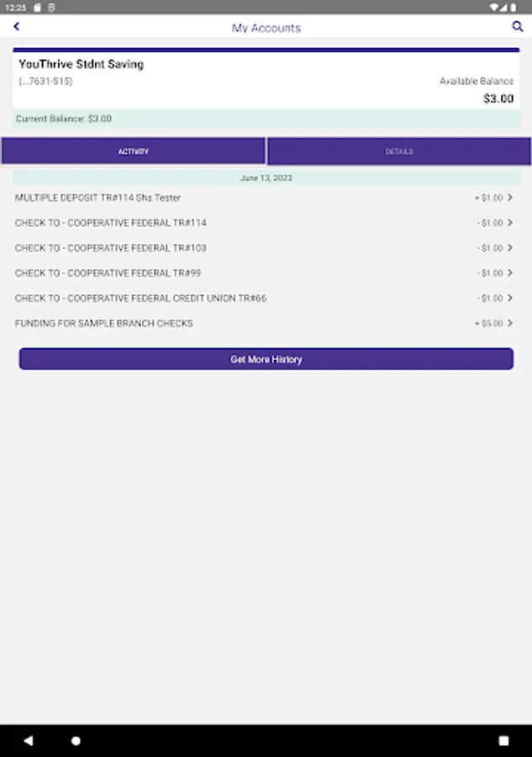Open the search magnifier icon

[x=517, y=27]
